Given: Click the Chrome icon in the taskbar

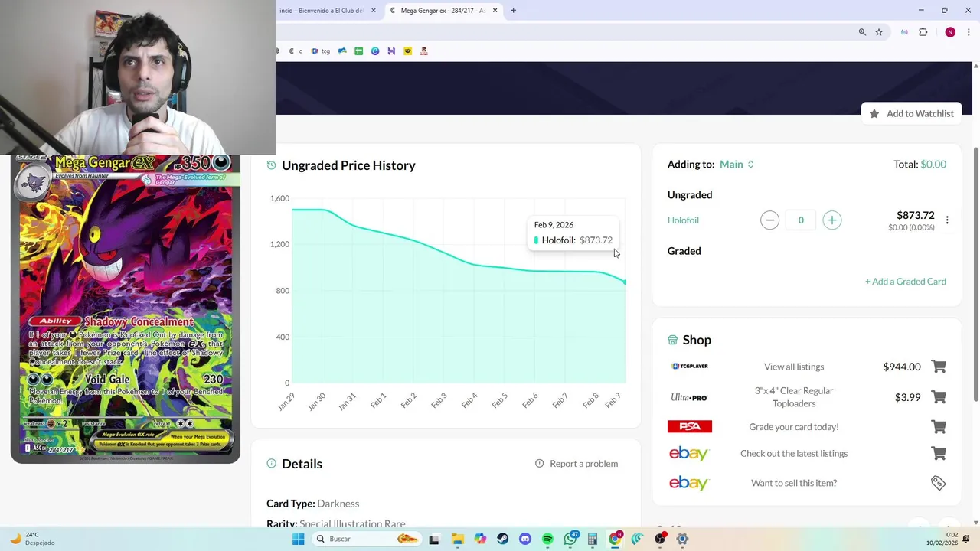Looking at the screenshot, I should coord(615,539).
